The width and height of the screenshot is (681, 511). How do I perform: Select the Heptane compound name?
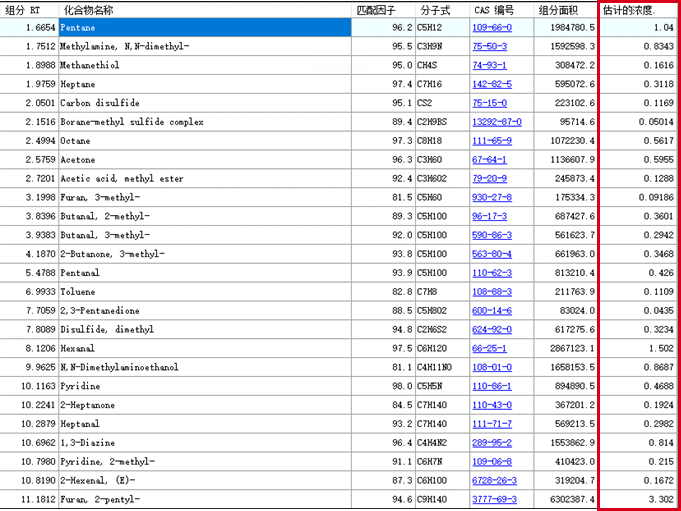tap(78, 84)
